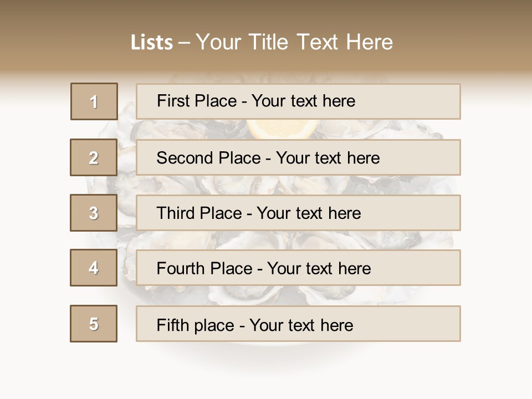Click "Your Title Text Here" in the title

pyautogui.click(x=294, y=42)
